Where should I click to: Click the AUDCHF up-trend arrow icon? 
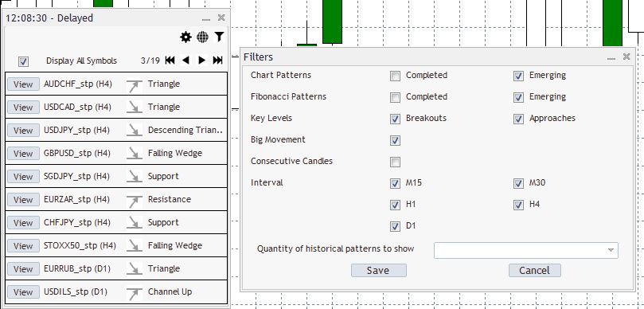coord(135,84)
